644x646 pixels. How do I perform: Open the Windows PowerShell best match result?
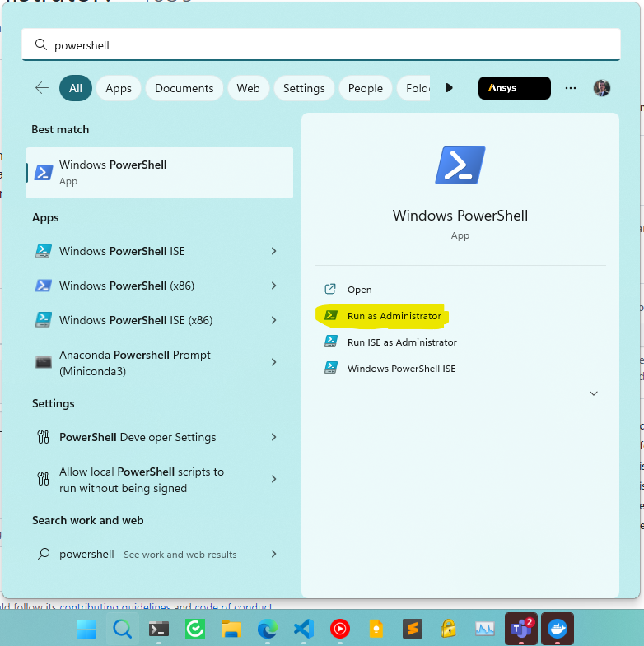159,173
